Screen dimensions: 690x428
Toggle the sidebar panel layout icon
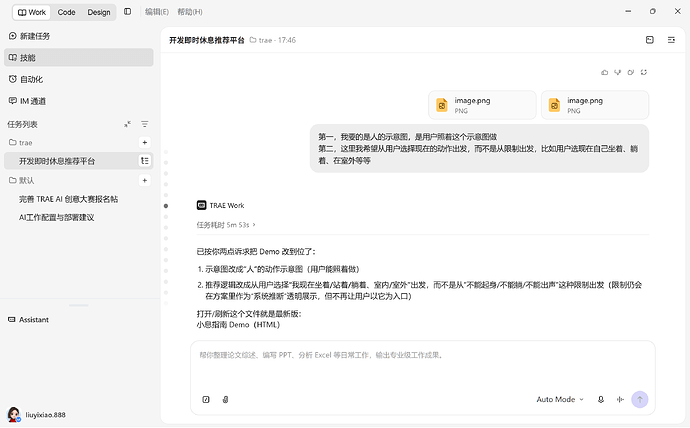[x=128, y=12]
